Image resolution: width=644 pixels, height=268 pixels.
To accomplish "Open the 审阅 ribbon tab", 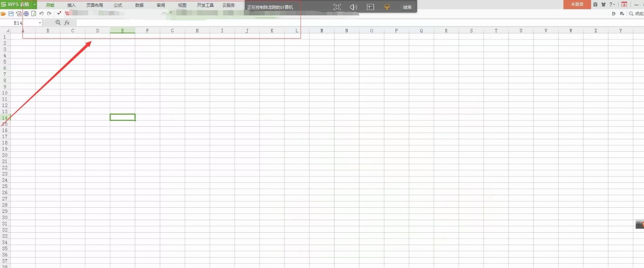I will tap(161, 5).
